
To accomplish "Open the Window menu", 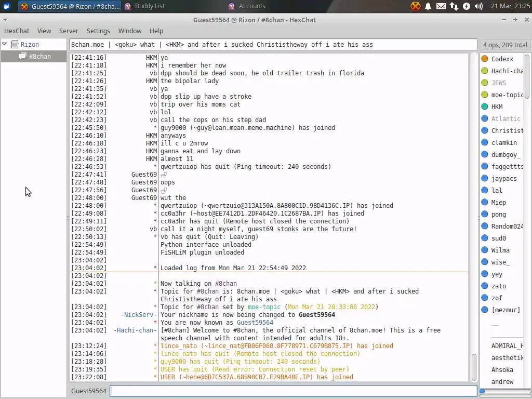I will pos(129,31).
